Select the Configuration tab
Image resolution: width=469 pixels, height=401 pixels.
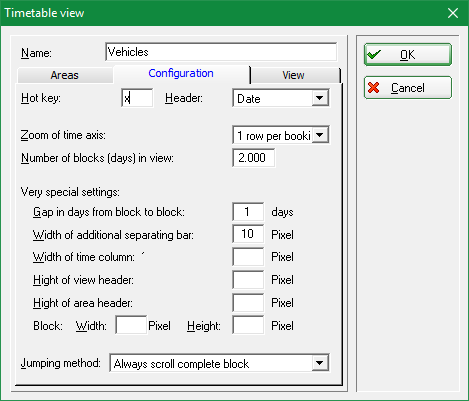tap(181, 73)
